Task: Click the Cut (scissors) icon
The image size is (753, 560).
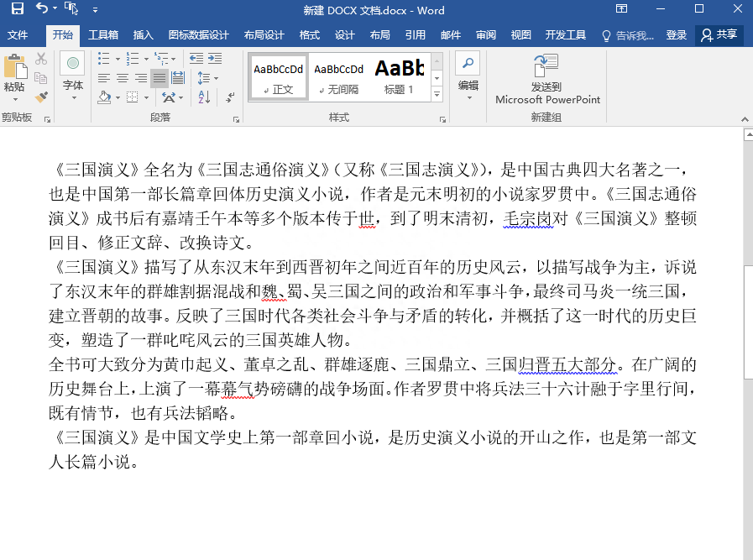Action: [39, 58]
